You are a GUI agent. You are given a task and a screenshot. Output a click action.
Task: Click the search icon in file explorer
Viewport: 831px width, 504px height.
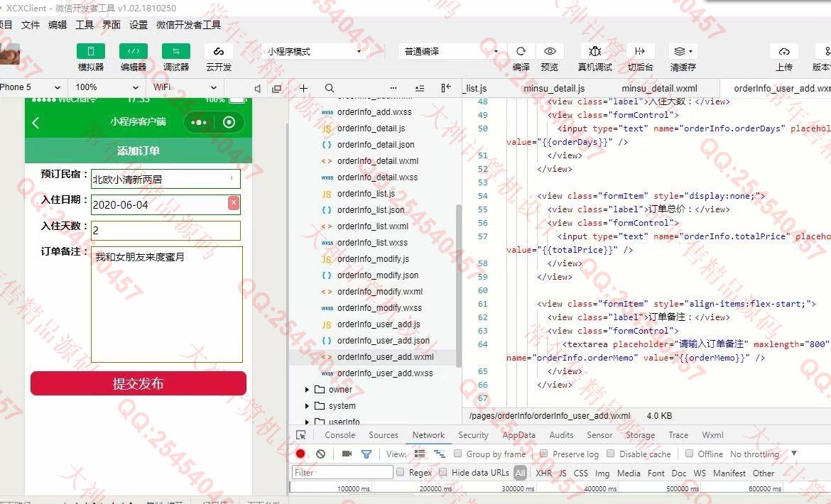(x=330, y=88)
